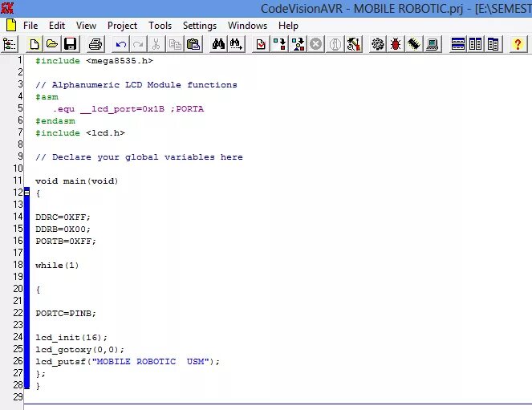Click the CodeVisionAVR app icon in title bar
532x410 pixels.
click(7, 8)
